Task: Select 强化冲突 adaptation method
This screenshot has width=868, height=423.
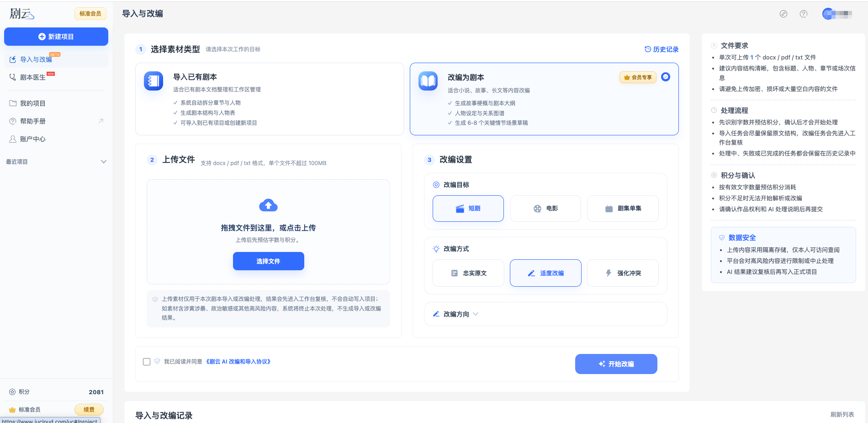Action: [x=623, y=273]
